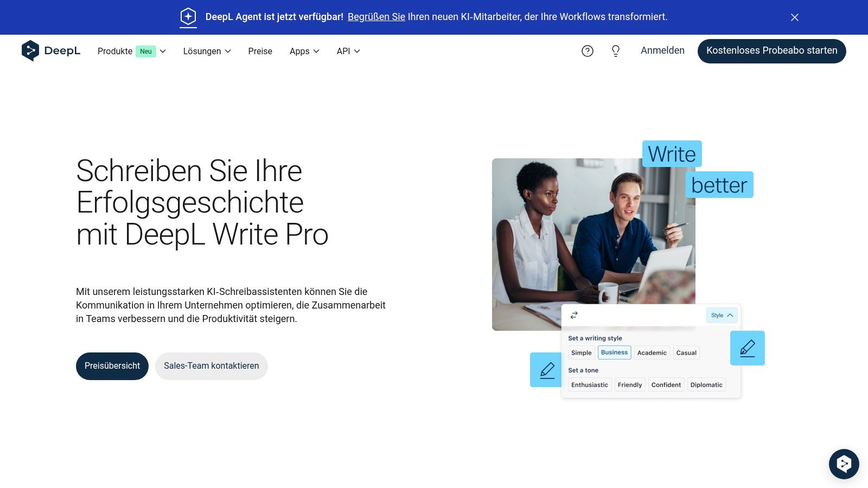
Task: Set the tone to Friendly
Action: [629, 384]
